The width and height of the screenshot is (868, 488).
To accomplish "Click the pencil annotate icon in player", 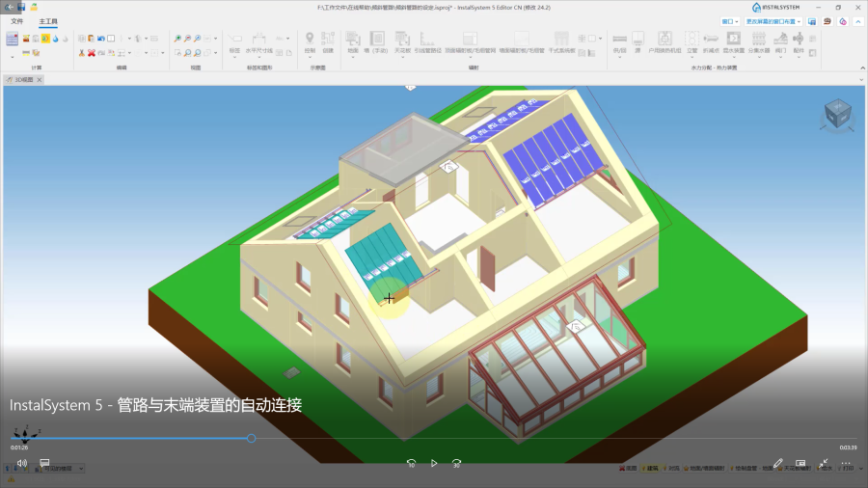I will click(x=777, y=463).
